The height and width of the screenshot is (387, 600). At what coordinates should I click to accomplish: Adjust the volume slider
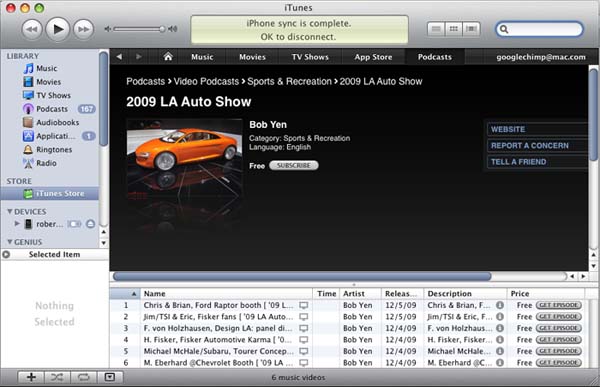[x=139, y=29]
